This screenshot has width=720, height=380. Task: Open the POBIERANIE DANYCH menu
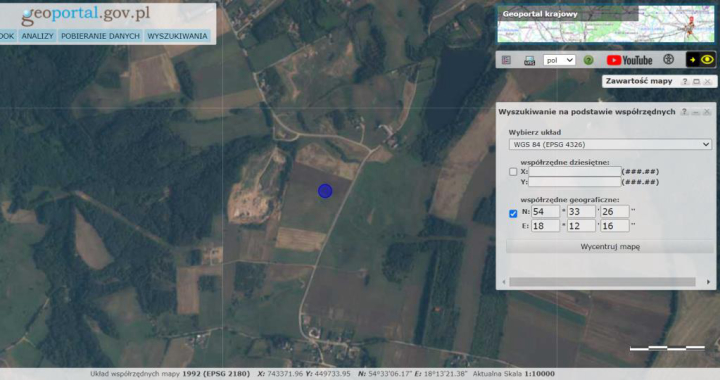pos(100,36)
